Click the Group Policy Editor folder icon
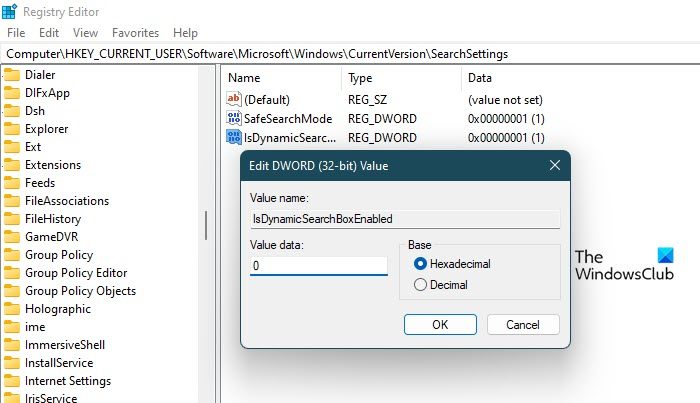Image resolution: width=700 pixels, height=403 pixels. [12, 273]
